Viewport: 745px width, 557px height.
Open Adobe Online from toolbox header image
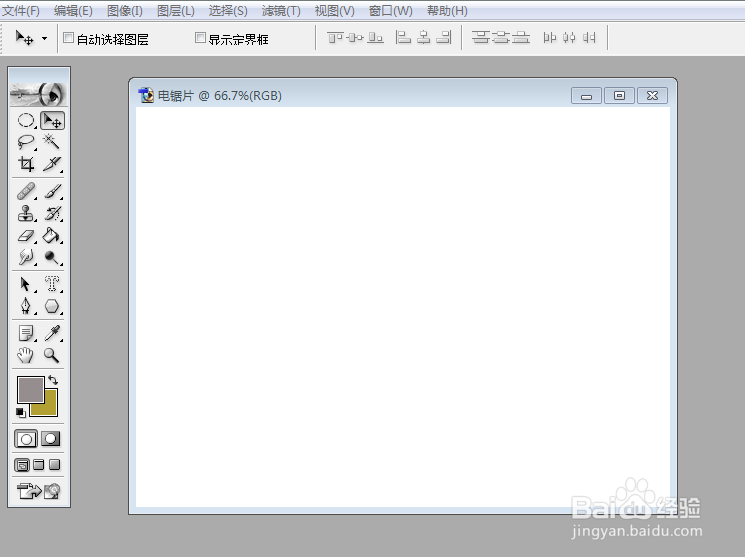pyautogui.click(x=38, y=94)
